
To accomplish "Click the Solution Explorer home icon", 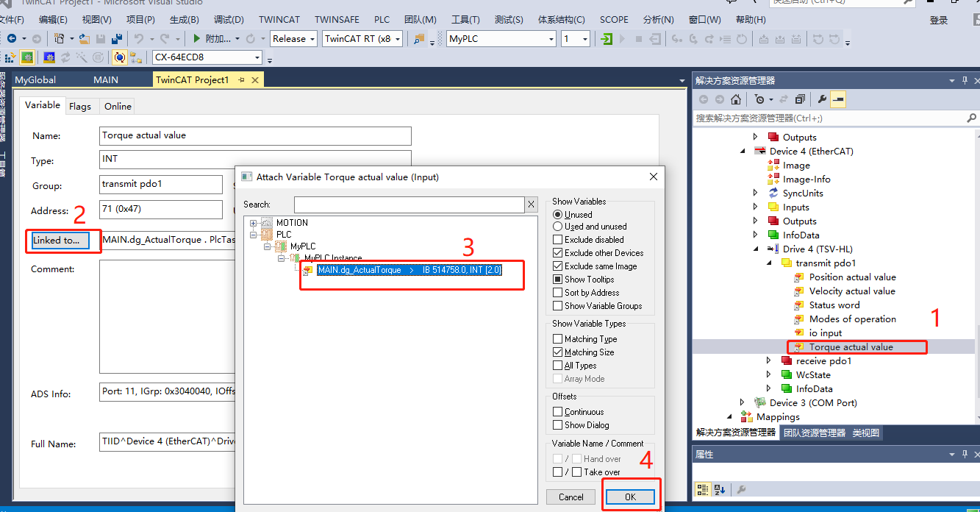I will click(x=736, y=99).
